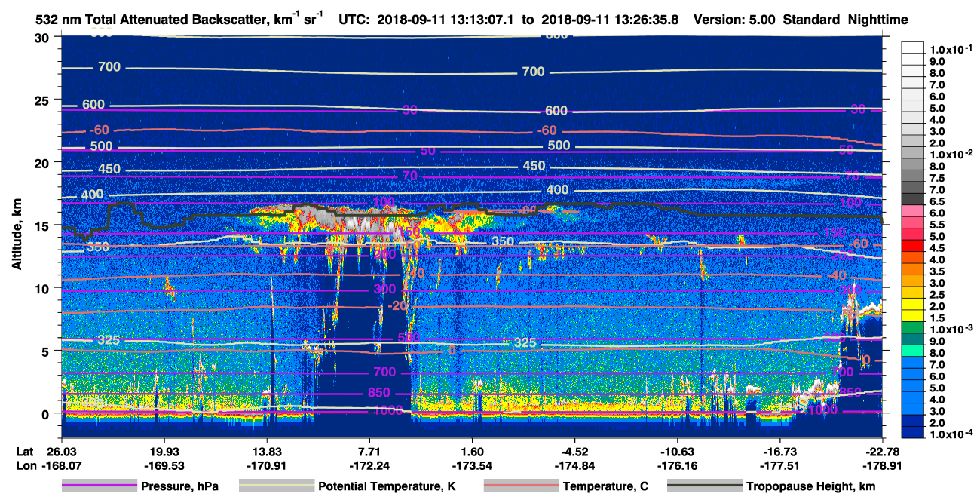
Task: Select the 'Potential Temperature, K' legend label
Action: click(387, 486)
